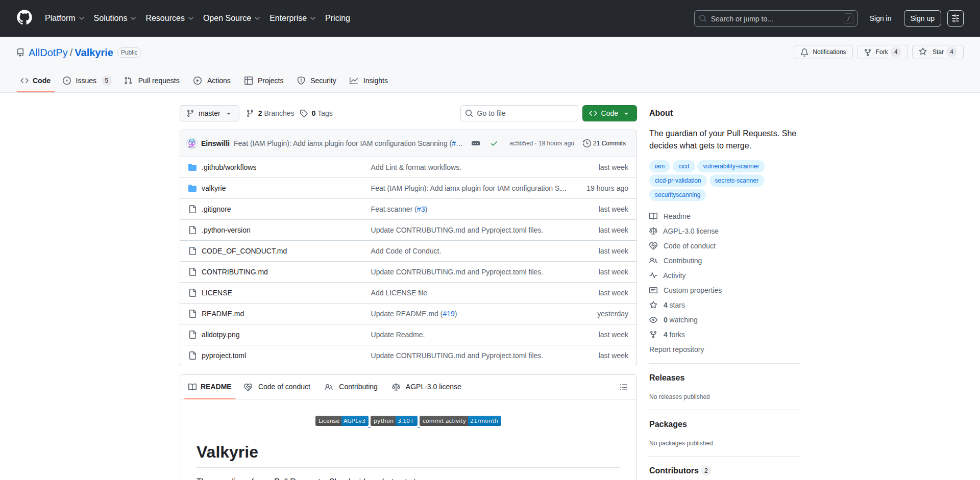The width and height of the screenshot is (980, 480).
Task: Switch to the Projects tab
Action: point(264,81)
